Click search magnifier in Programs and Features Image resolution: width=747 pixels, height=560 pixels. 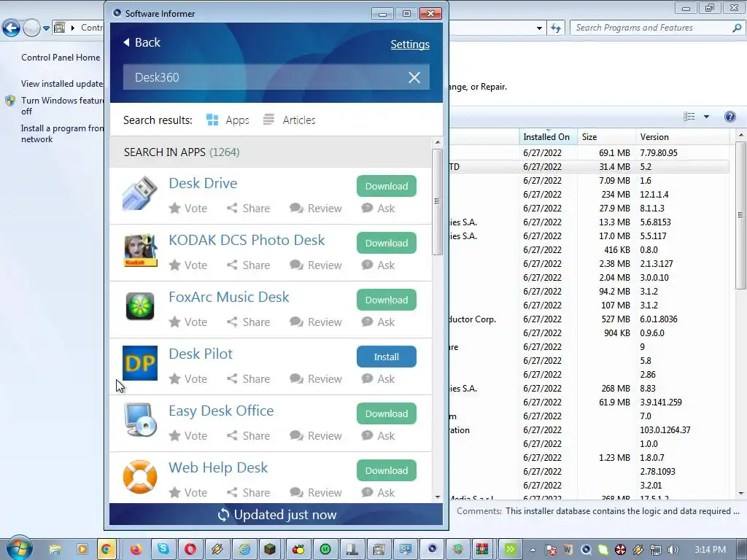[737, 28]
